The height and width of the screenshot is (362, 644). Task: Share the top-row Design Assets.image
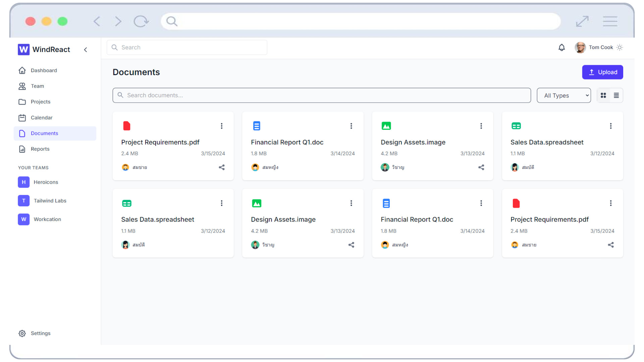click(x=481, y=167)
